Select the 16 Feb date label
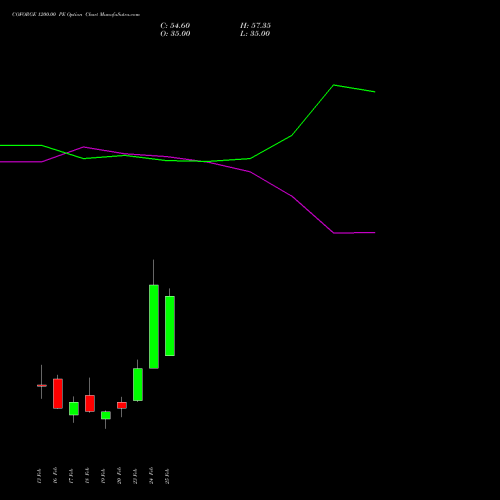 point(55,476)
